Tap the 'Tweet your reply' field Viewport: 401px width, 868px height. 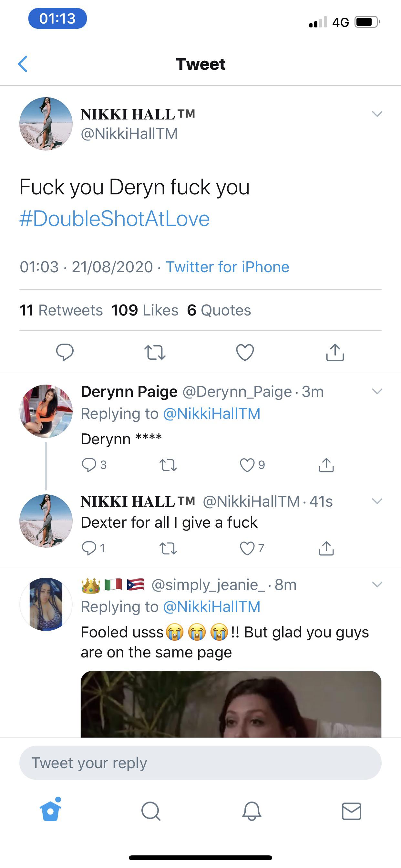[x=200, y=763]
